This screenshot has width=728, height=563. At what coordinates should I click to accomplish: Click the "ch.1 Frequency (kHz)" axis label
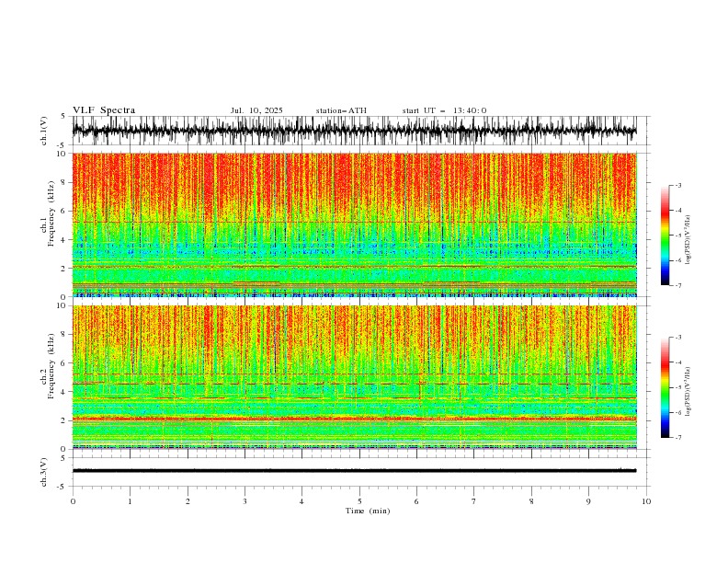click(x=48, y=213)
